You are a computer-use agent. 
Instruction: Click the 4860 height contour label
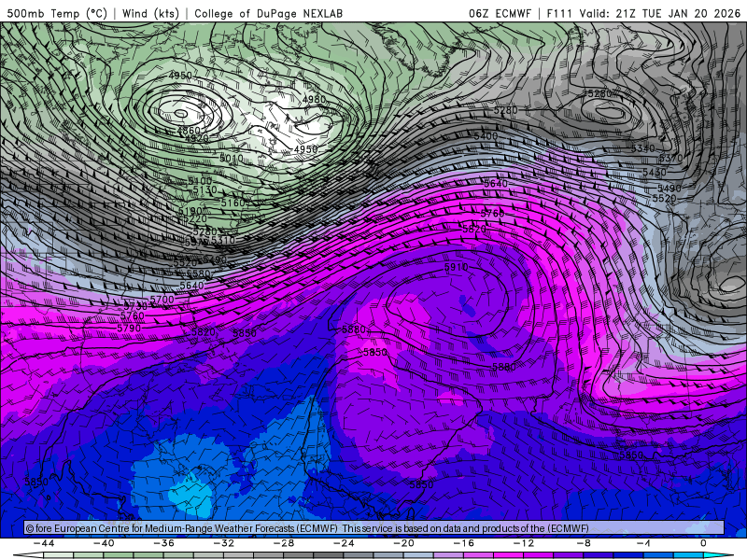[189, 130]
